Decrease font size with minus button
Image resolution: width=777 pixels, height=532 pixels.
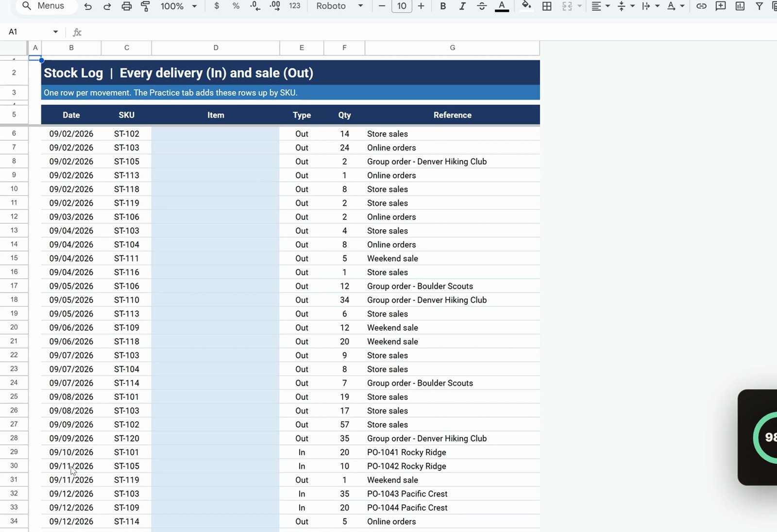[x=382, y=6]
